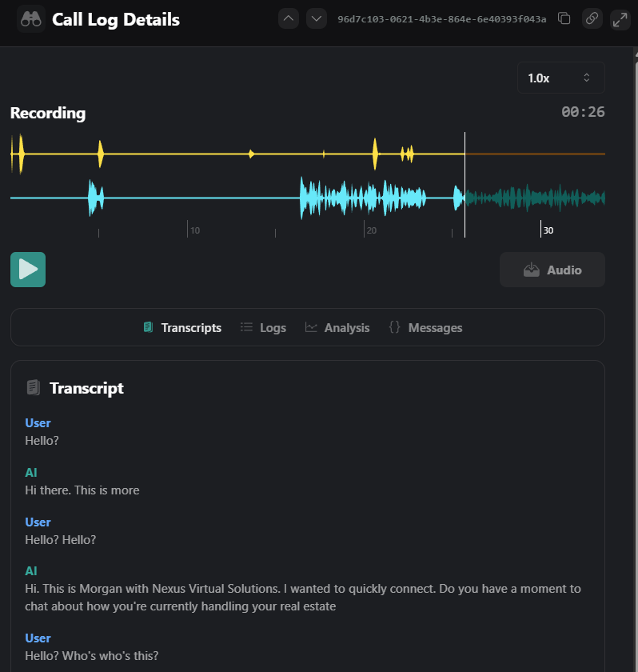Click the 00:26 playback time display
This screenshot has height=672, width=638.
tap(583, 112)
